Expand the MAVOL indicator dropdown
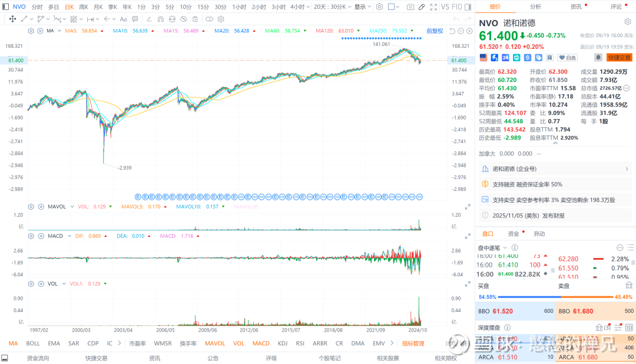This screenshot has height=364, width=636. point(72,207)
